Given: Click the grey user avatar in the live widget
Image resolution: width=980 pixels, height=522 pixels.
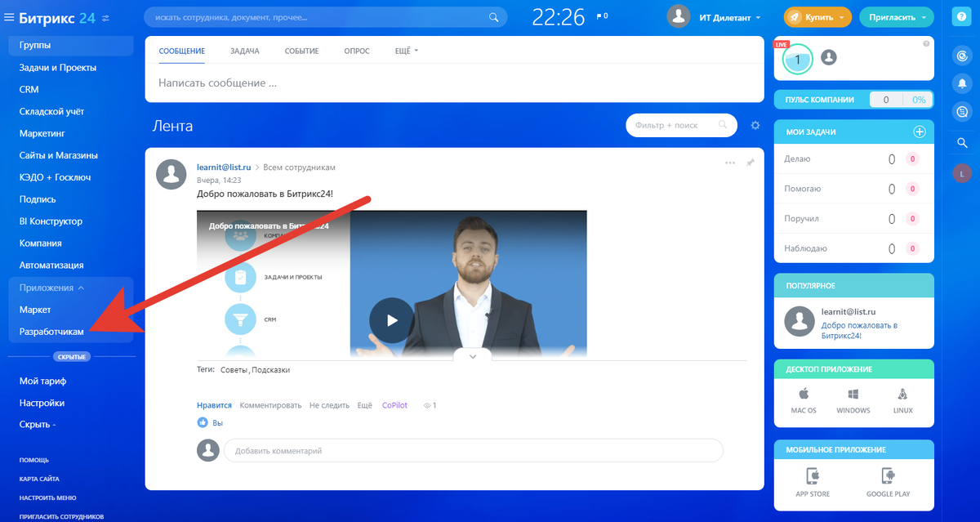Looking at the screenshot, I should [828, 57].
